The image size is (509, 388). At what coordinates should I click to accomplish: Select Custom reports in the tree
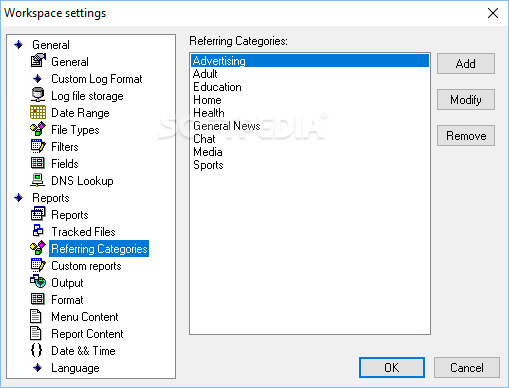86,266
